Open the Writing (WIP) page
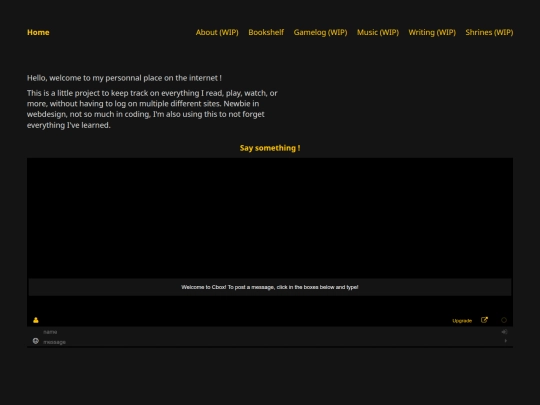This screenshot has height=405, width=540. pos(432,32)
